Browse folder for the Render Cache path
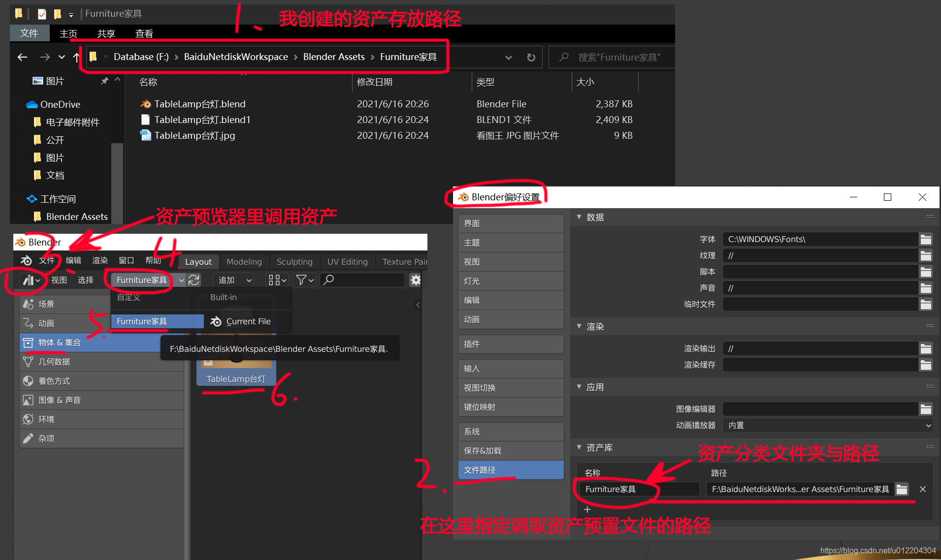Image resolution: width=941 pixels, height=560 pixels. (926, 365)
